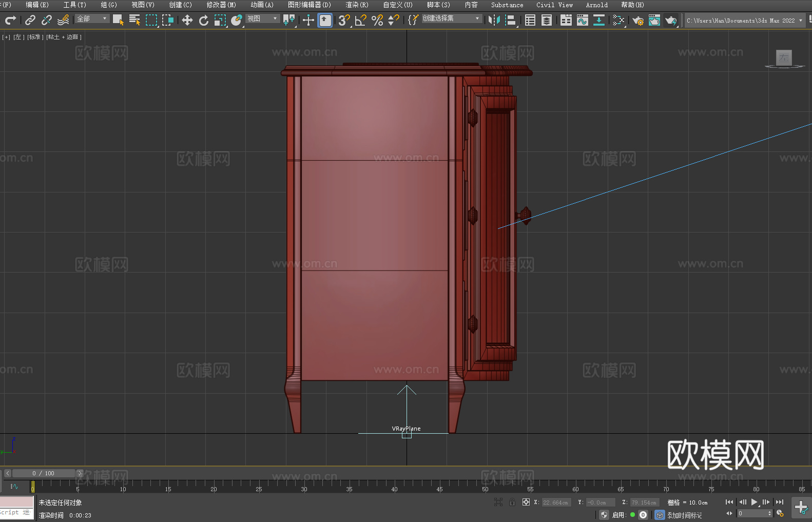Step time slider forward with right arrow
This screenshot has height=522, width=812.
pos(80,473)
